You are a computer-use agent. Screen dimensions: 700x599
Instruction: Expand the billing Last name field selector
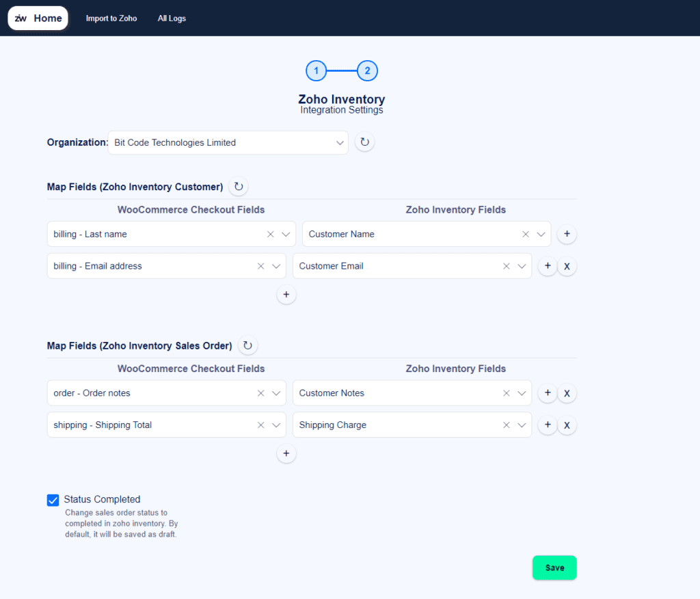click(x=286, y=234)
